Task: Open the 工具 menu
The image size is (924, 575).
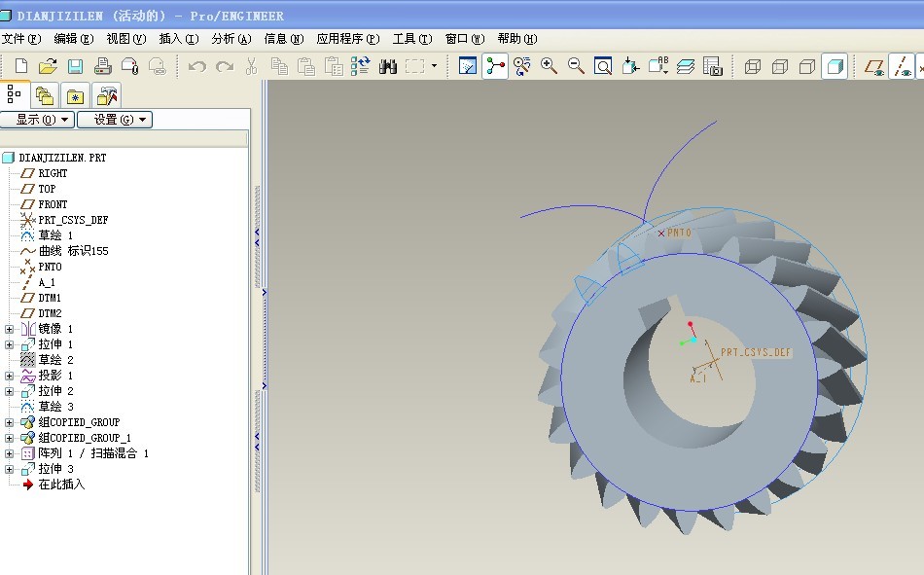Action: 412,39
